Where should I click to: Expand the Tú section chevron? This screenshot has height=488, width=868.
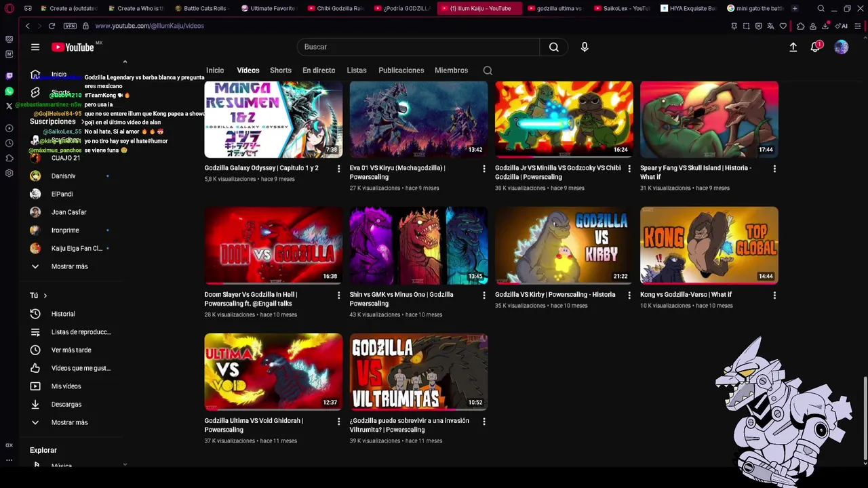(x=45, y=296)
